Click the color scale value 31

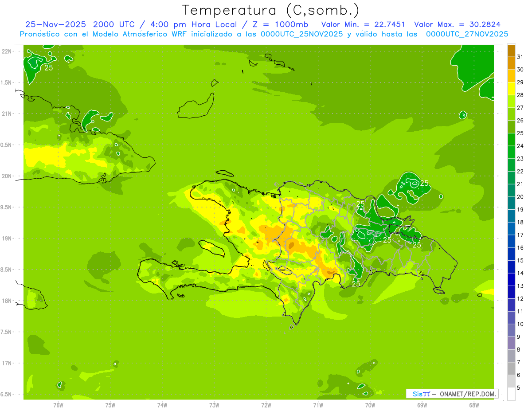pyautogui.click(x=520, y=57)
